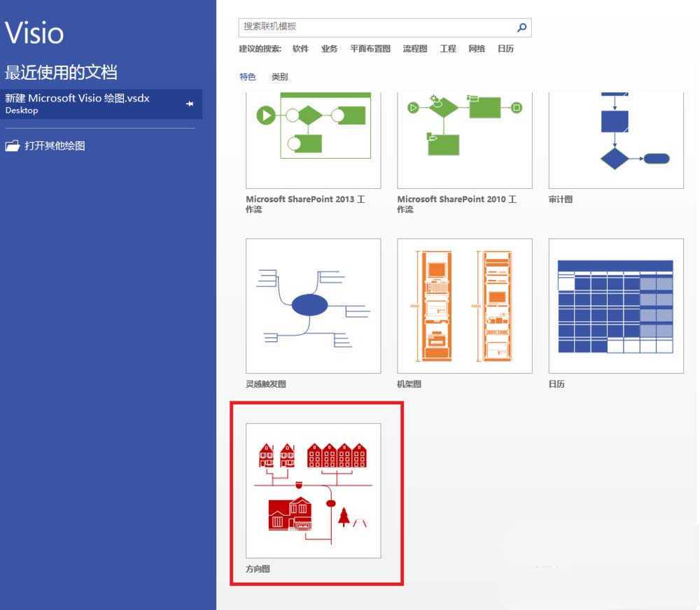The width and height of the screenshot is (700, 610).
Task: Choose the 灵感触发图 brainstorm template thumbnail
Action: 314,306
